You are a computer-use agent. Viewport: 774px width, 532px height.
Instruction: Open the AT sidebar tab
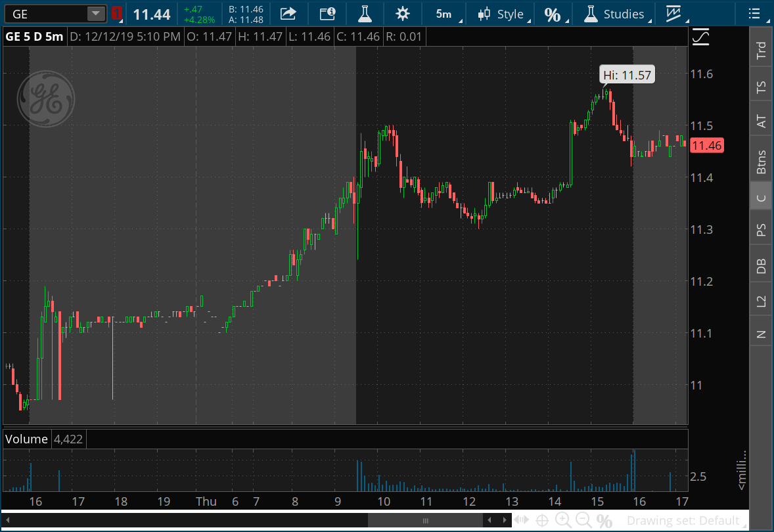coord(761,121)
